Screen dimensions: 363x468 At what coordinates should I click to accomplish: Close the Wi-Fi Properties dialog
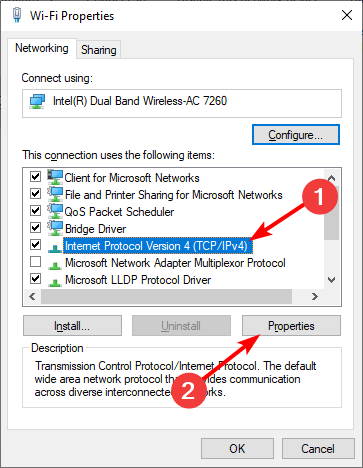click(347, 15)
